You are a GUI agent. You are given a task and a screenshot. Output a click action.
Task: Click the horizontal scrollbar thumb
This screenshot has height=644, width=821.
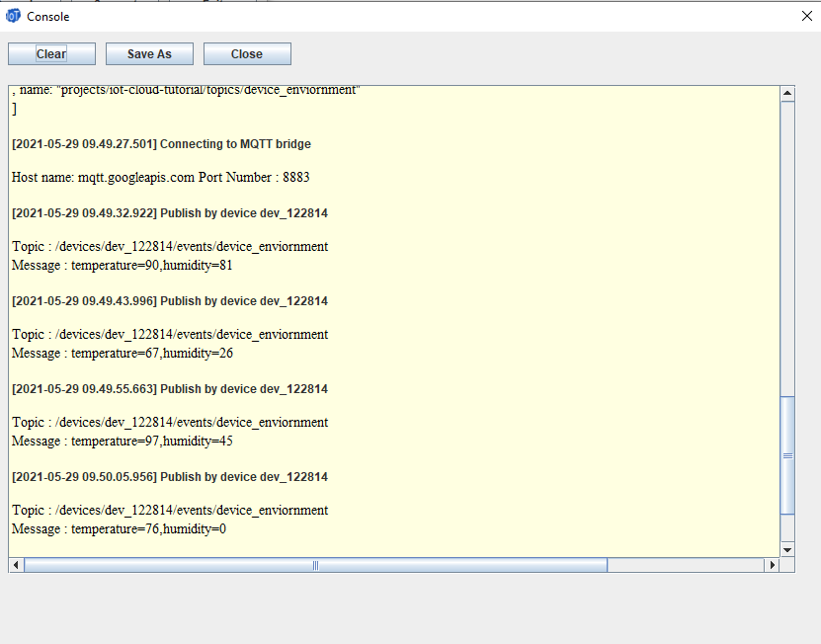coord(316,565)
